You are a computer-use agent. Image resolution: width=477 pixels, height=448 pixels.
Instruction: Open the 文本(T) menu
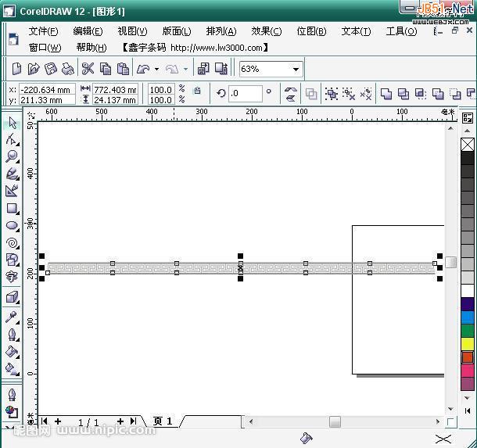point(356,31)
